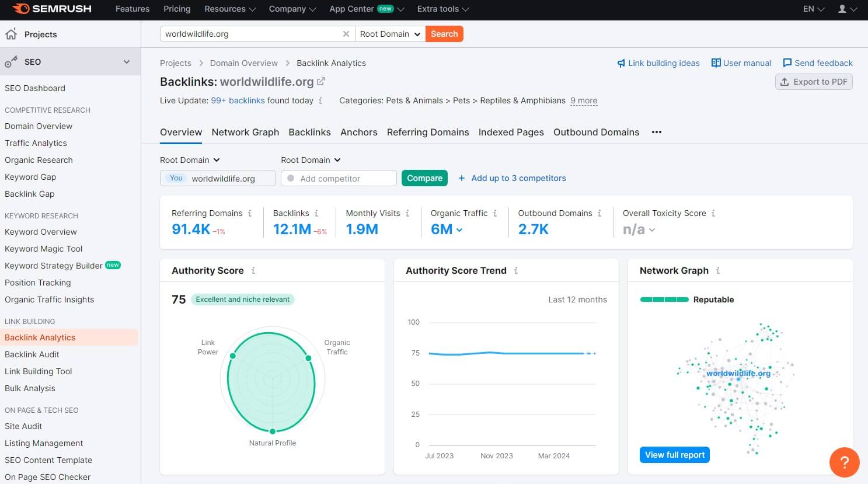
Task: Open Keyword Magic Tool in sidebar
Action: point(44,249)
